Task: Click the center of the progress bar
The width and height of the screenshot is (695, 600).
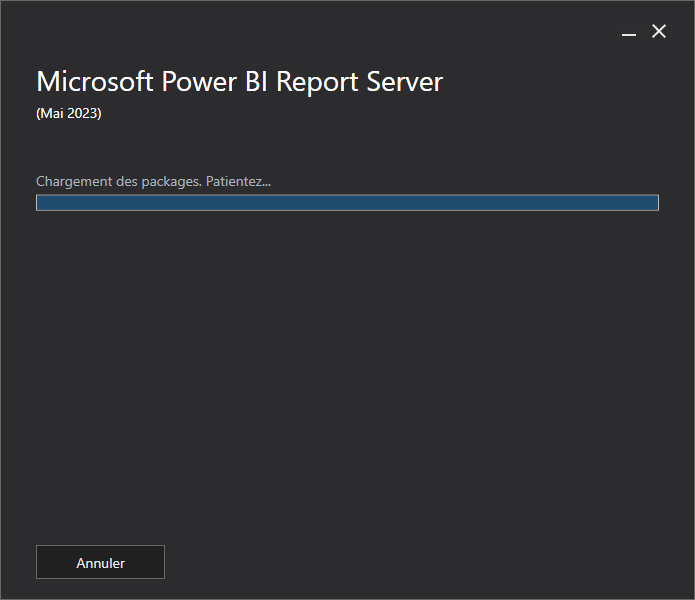Action: [x=348, y=203]
